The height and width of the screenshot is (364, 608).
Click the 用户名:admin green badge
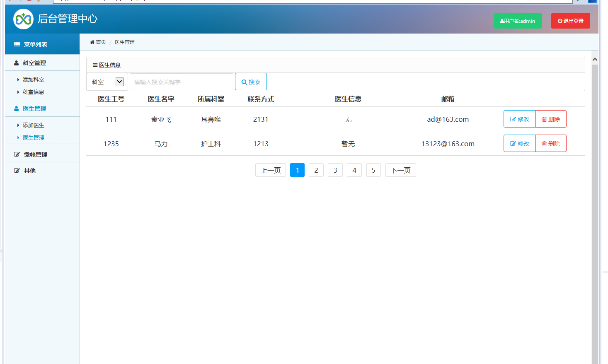click(518, 20)
